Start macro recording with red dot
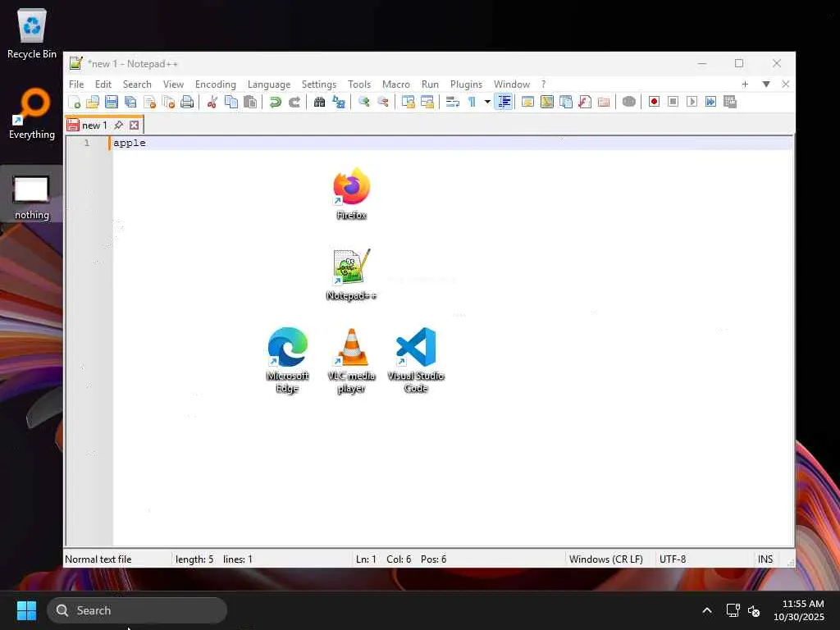 (x=654, y=102)
